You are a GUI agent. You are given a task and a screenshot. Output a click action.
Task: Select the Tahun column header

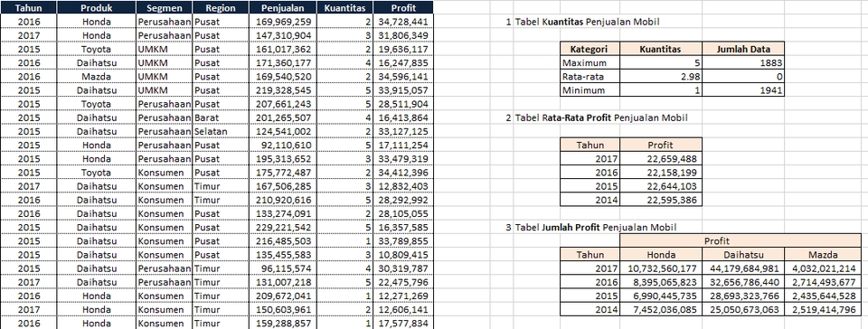[28, 8]
